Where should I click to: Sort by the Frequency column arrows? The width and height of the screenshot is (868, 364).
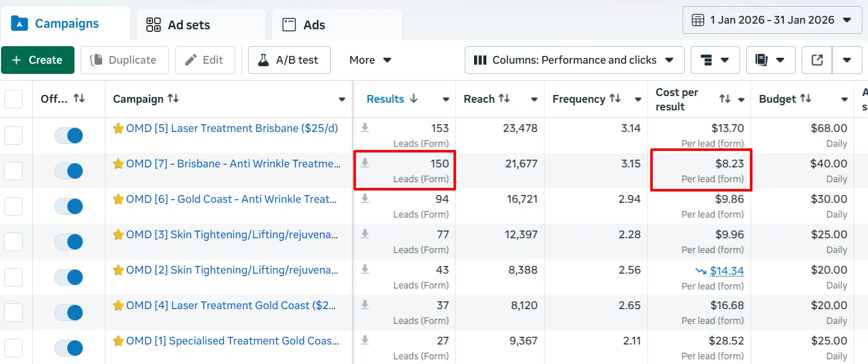pyautogui.click(x=615, y=99)
